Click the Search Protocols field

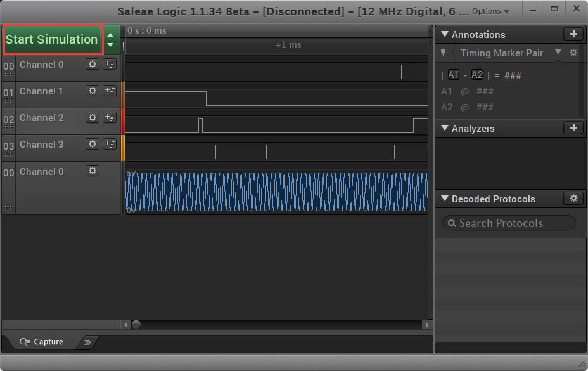point(509,223)
